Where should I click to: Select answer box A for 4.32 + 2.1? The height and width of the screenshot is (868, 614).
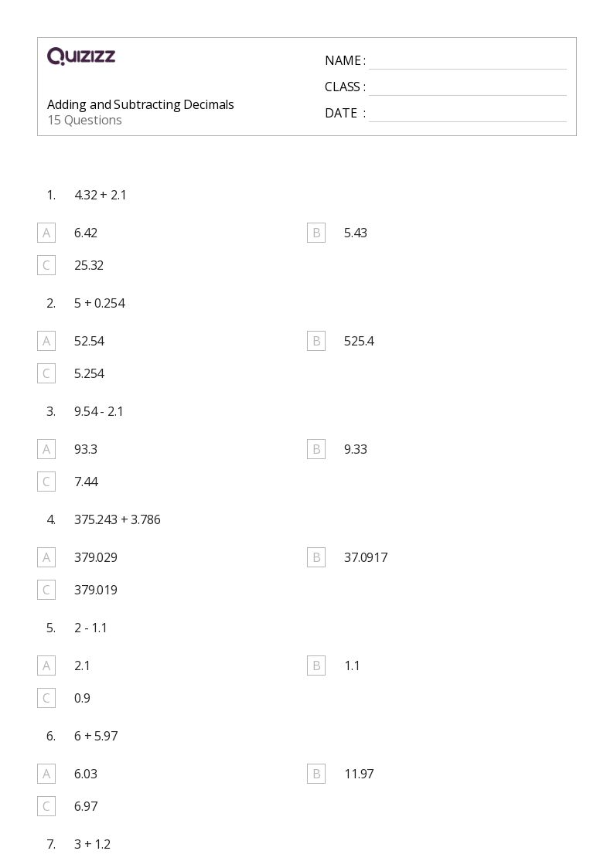pos(46,233)
